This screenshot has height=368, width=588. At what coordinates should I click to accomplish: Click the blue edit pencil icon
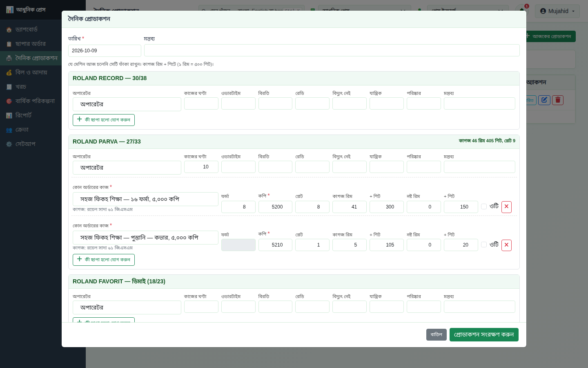tap(544, 100)
